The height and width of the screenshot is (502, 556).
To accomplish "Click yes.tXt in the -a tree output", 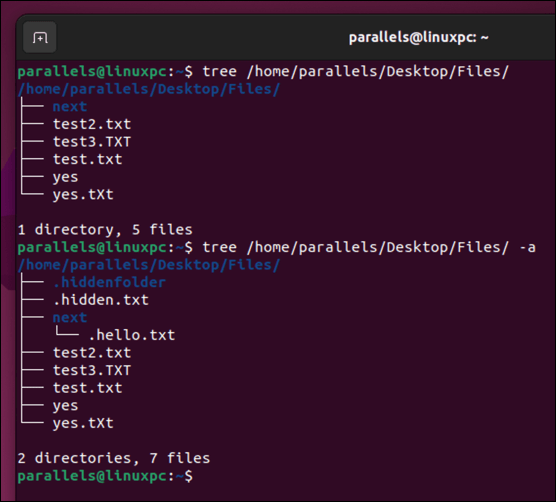I will (83, 423).
